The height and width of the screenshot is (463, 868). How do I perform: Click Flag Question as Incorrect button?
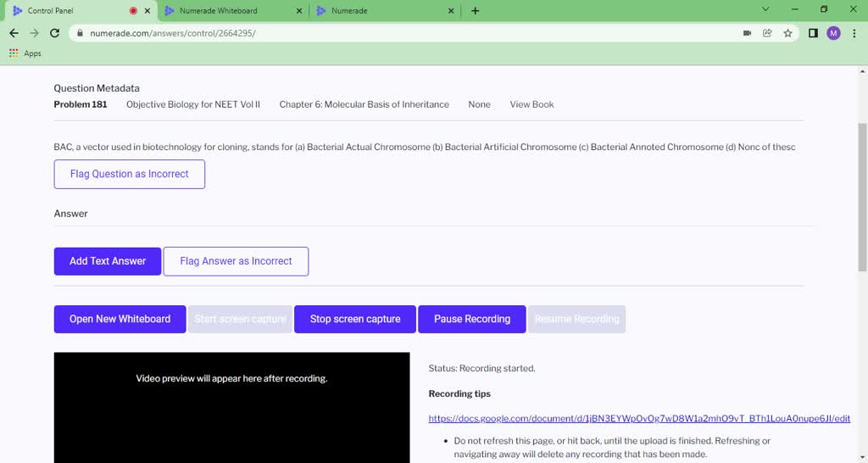[129, 174]
